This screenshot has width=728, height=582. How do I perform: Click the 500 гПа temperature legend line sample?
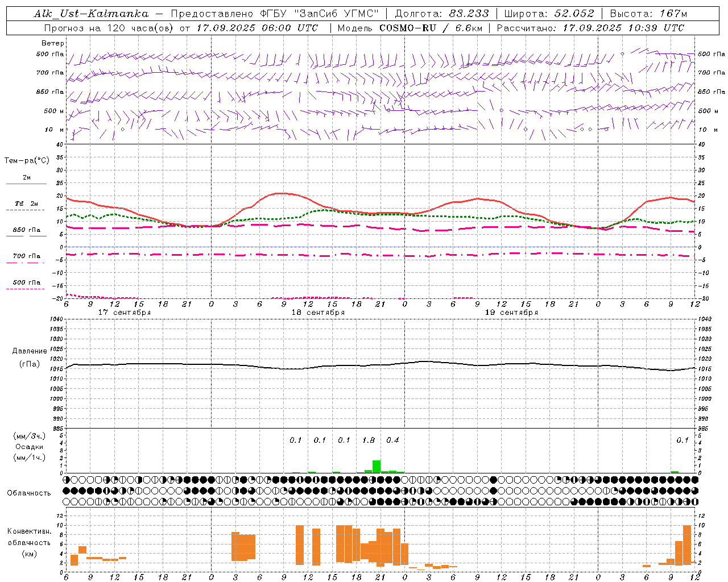coord(25,289)
